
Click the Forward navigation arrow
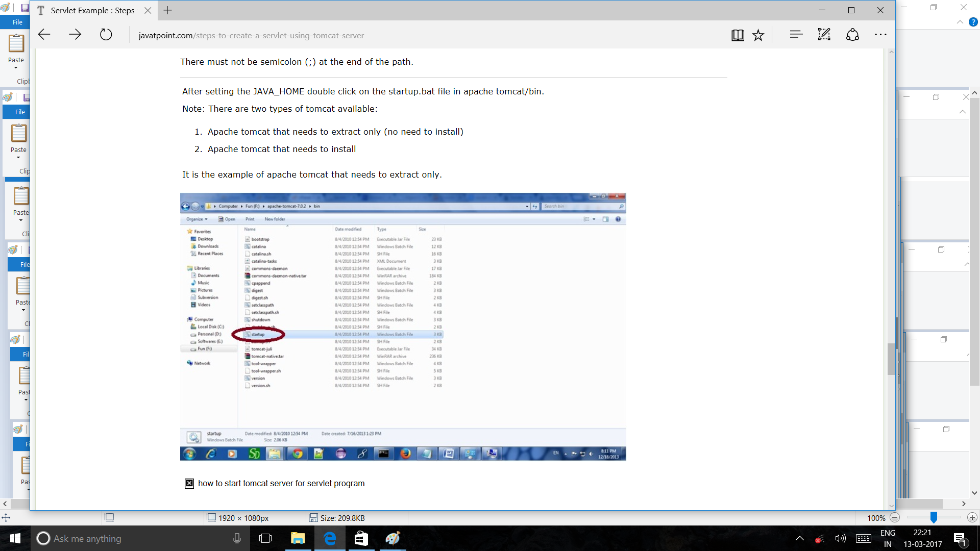75,35
